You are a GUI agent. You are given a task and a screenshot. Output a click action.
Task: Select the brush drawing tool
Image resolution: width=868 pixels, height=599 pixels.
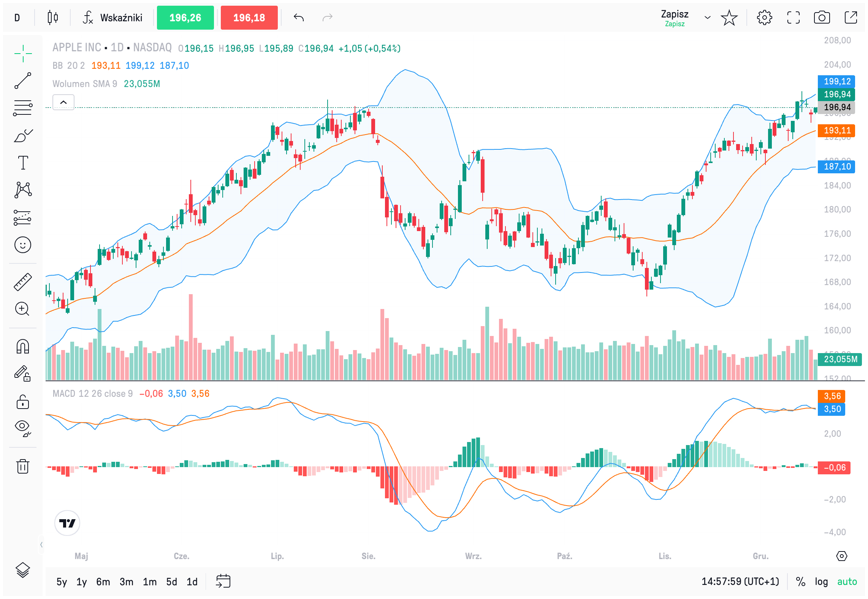(23, 135)
